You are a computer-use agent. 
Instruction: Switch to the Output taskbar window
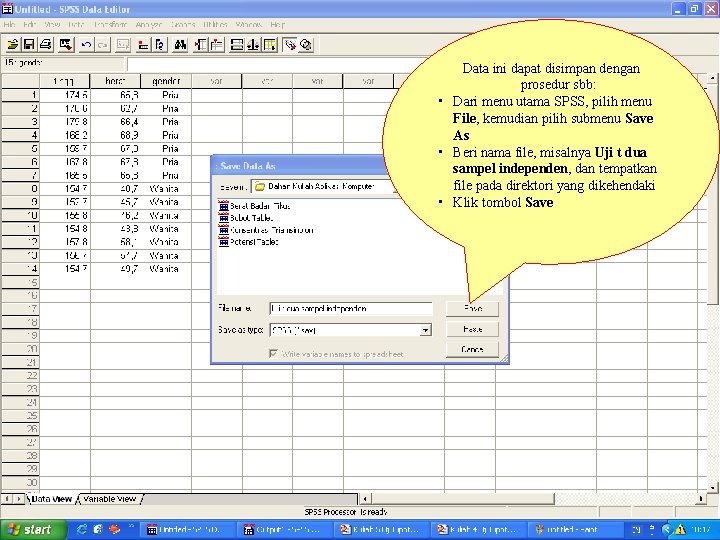click(x=284, y=529)
